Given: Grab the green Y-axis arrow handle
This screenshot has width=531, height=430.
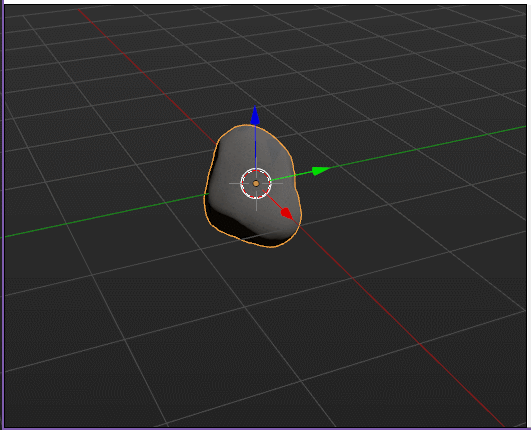Looking at the screenshot, I should (x=321, y=171).
